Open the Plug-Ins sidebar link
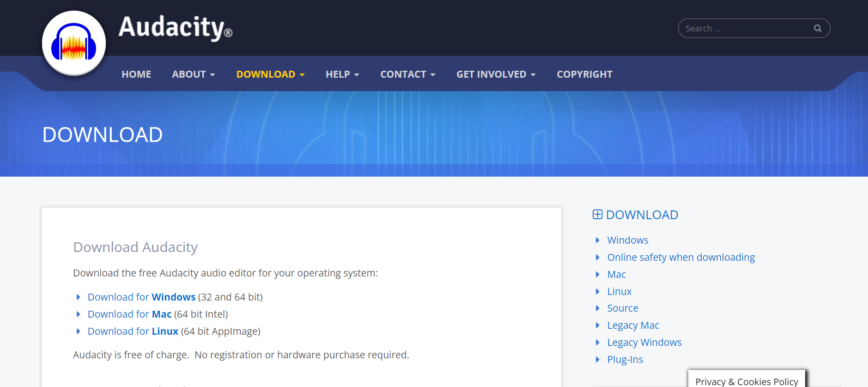Viewport: 868px width, 387px height. (x=625, y=359)
